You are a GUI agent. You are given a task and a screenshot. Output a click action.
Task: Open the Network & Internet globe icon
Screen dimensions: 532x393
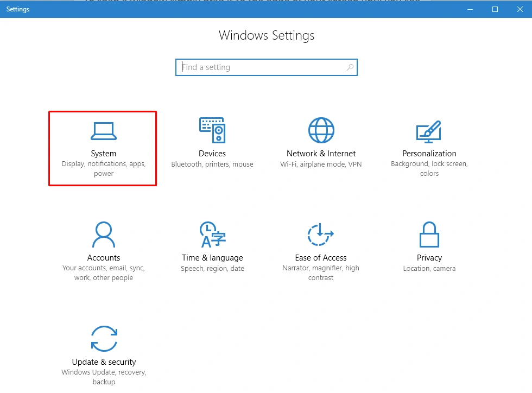tap(321, 130)
